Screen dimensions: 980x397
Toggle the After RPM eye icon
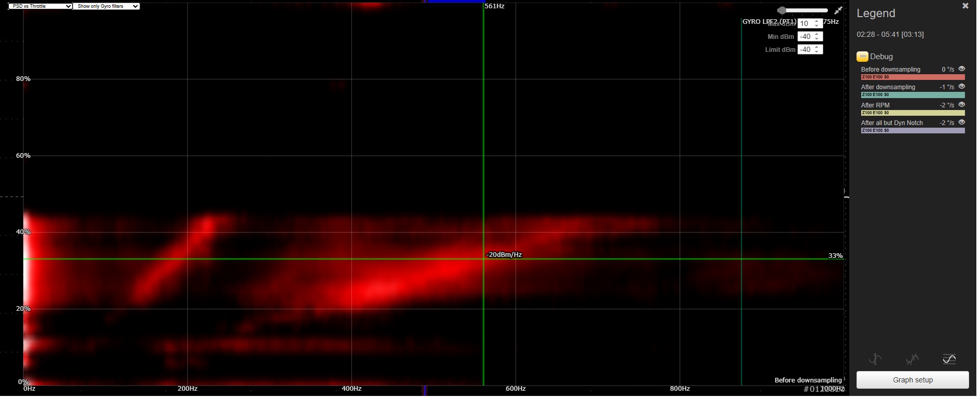tap(961, 105)
